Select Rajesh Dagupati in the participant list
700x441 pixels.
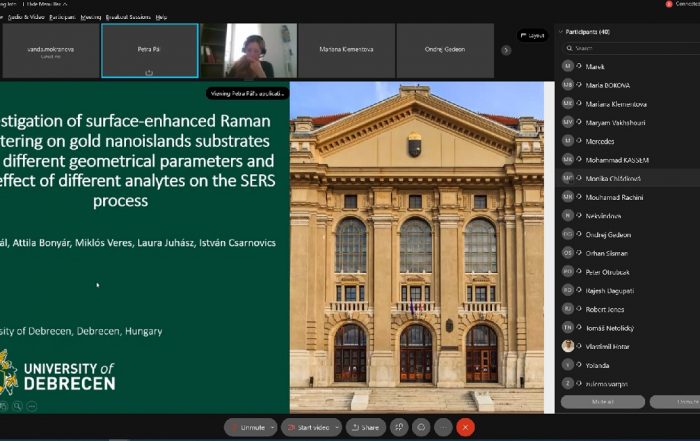point(627,291)
